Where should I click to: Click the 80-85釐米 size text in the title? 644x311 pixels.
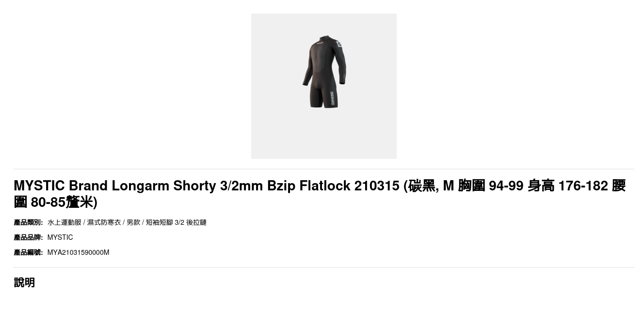tap(62, 202)
